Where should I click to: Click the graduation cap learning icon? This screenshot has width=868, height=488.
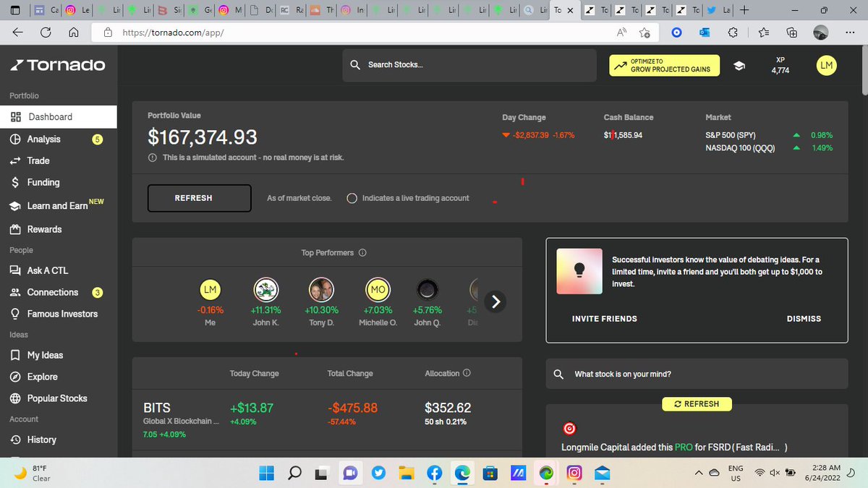(739, 66)
